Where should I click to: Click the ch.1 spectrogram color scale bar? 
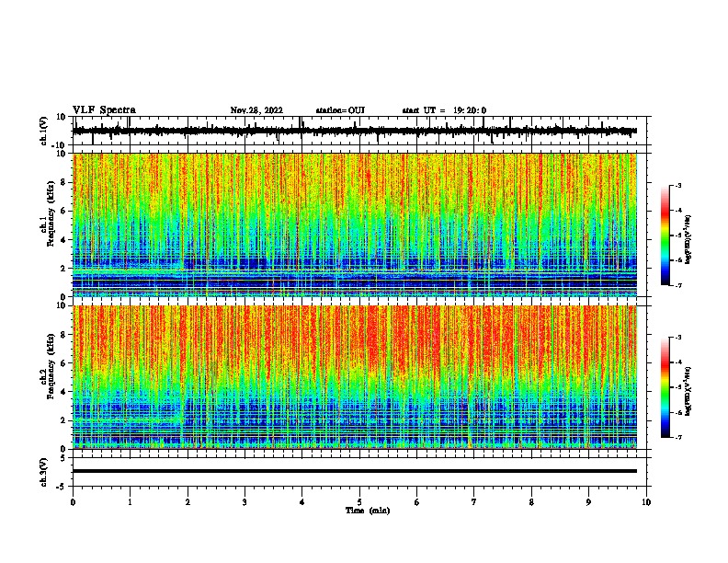click(665, 236)
